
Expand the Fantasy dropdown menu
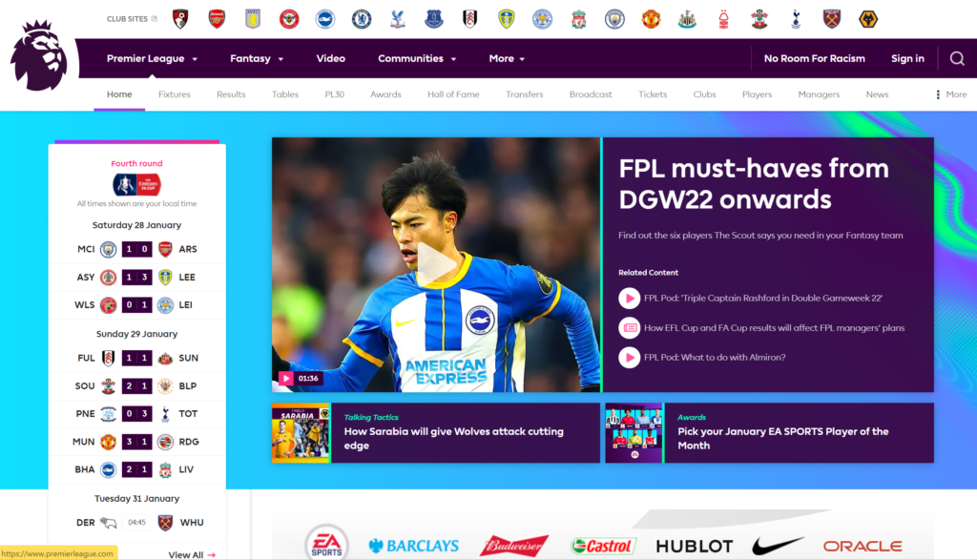[257, 58]
